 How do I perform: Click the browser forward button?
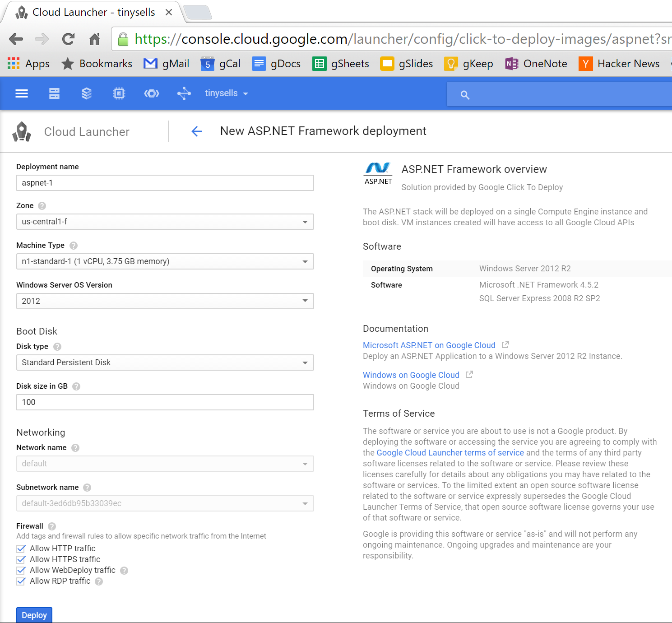point(42,39)
